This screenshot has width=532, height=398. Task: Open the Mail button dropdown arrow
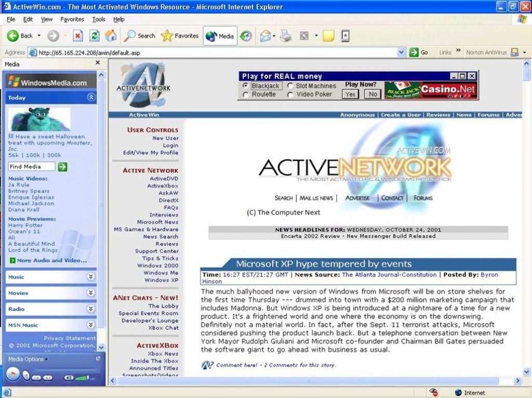pyautogui.click(x=274, y=36)
